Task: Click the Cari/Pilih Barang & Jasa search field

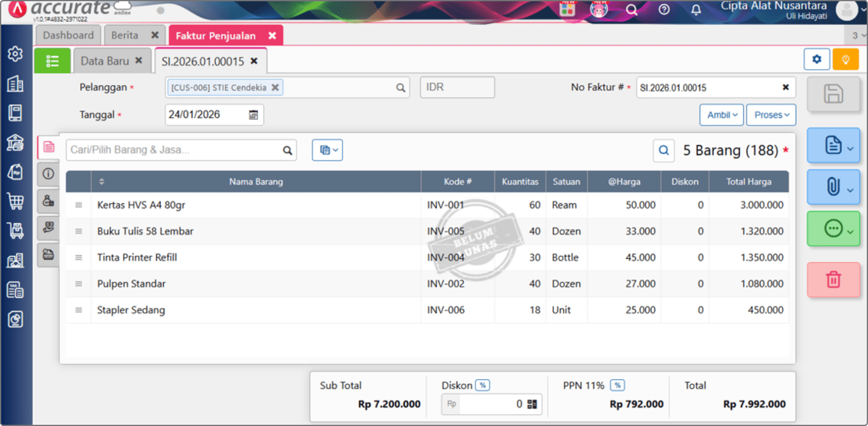Action: click(181, 150)
